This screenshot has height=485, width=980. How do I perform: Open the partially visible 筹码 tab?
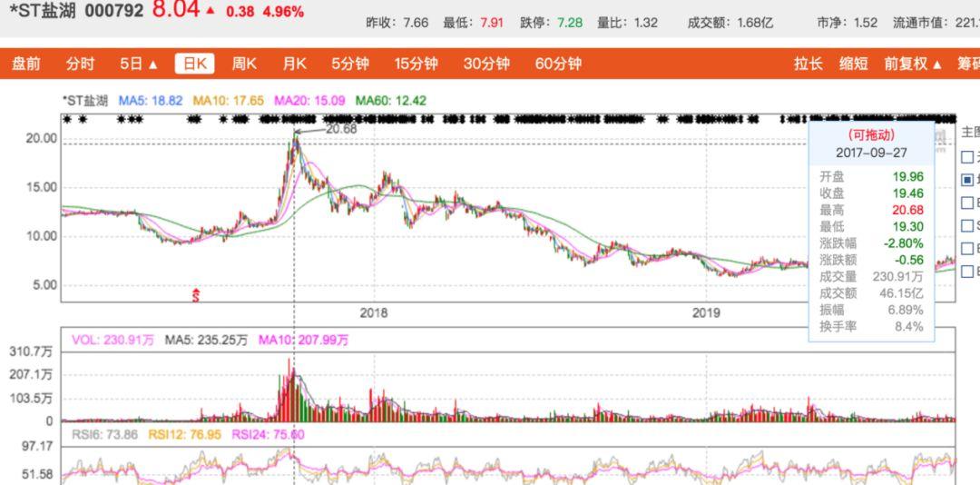pyautogui.click(x=968, y=64)
